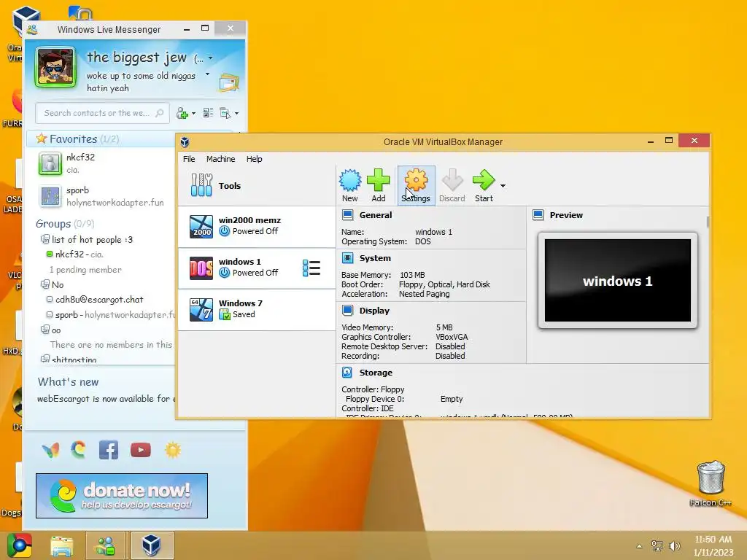Click '1 pending member' text
Viewport: 747px width, 560px height.
[x=86, y=270]
